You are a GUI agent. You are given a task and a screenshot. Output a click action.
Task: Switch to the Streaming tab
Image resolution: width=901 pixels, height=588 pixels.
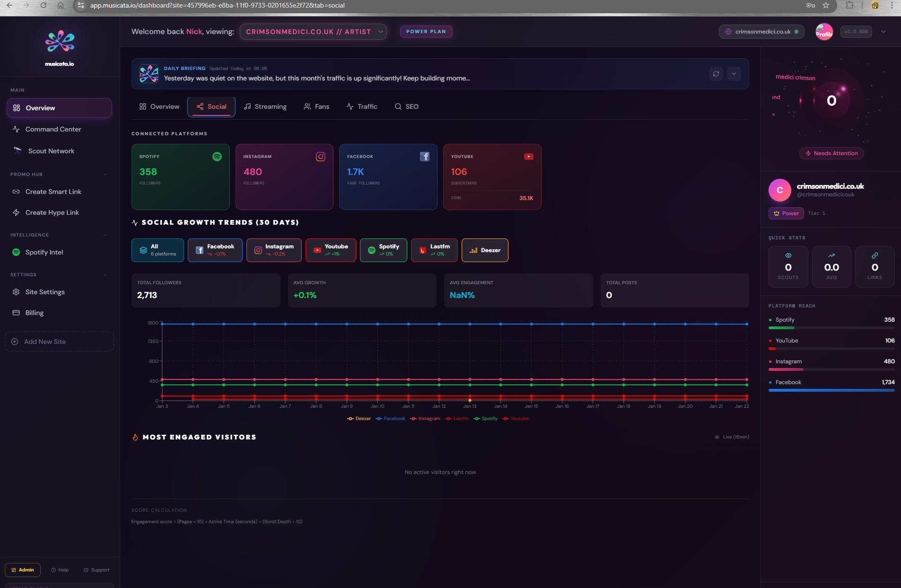[265, 106]
